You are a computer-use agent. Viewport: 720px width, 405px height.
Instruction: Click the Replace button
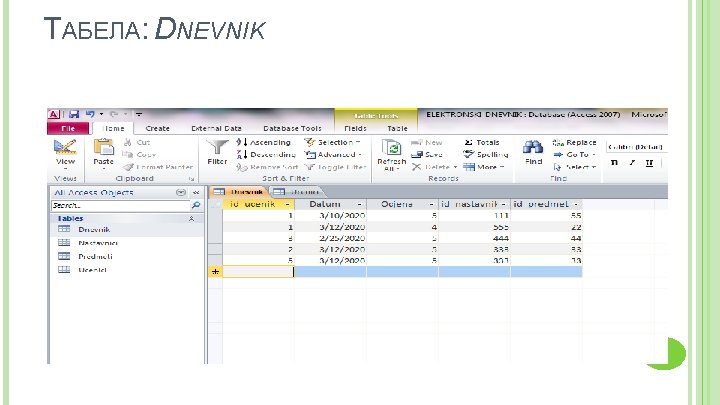pos(574,142)
